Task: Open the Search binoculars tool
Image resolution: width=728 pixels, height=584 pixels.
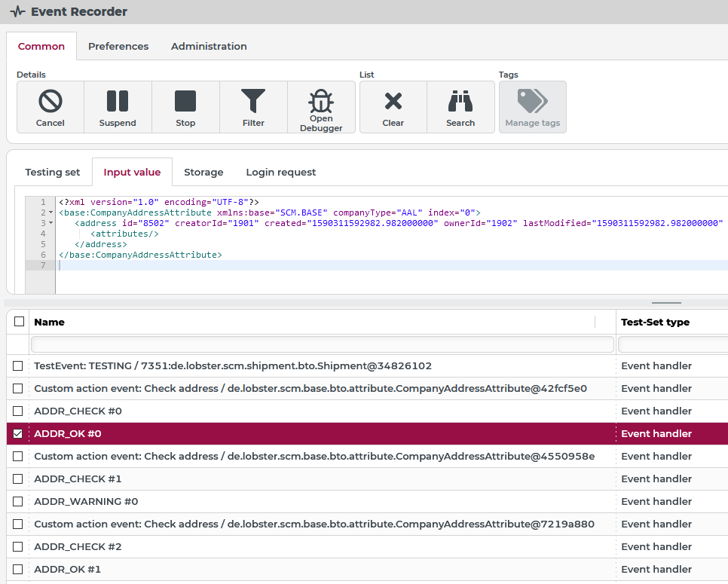Action: tap(460, 107)
